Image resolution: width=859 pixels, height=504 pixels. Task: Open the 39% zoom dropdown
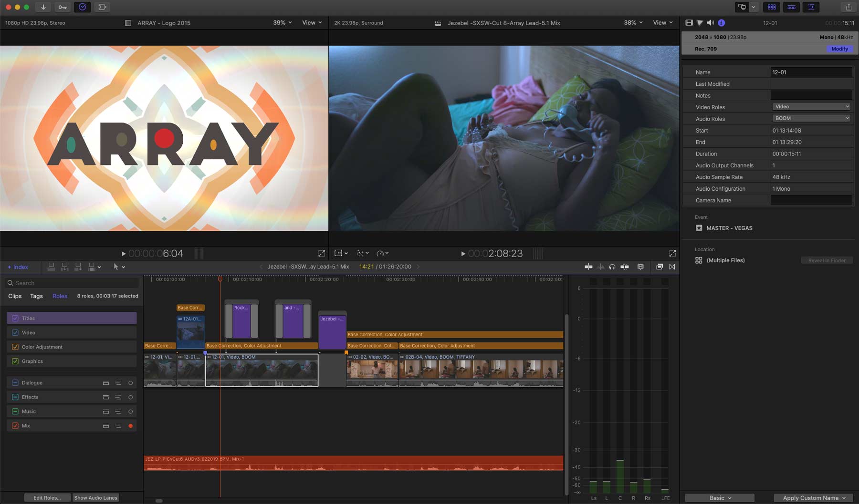(x=283, y=23)
